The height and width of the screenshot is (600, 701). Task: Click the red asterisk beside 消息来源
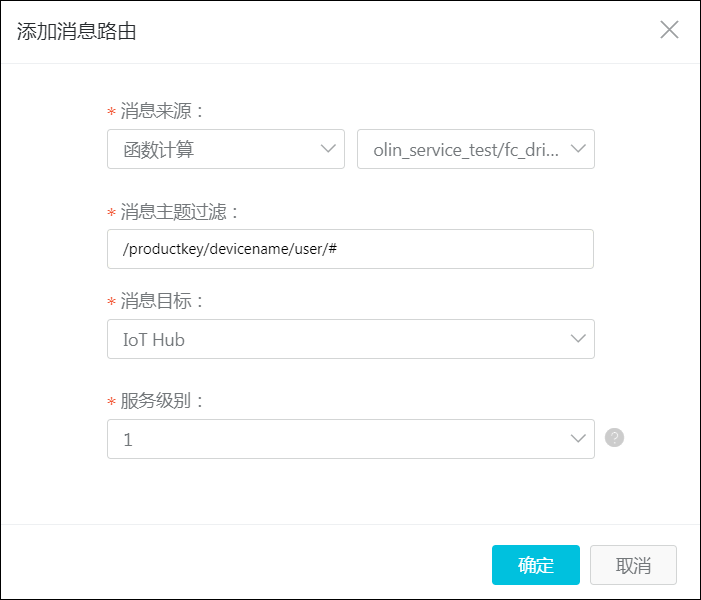(x=111, y=111)
